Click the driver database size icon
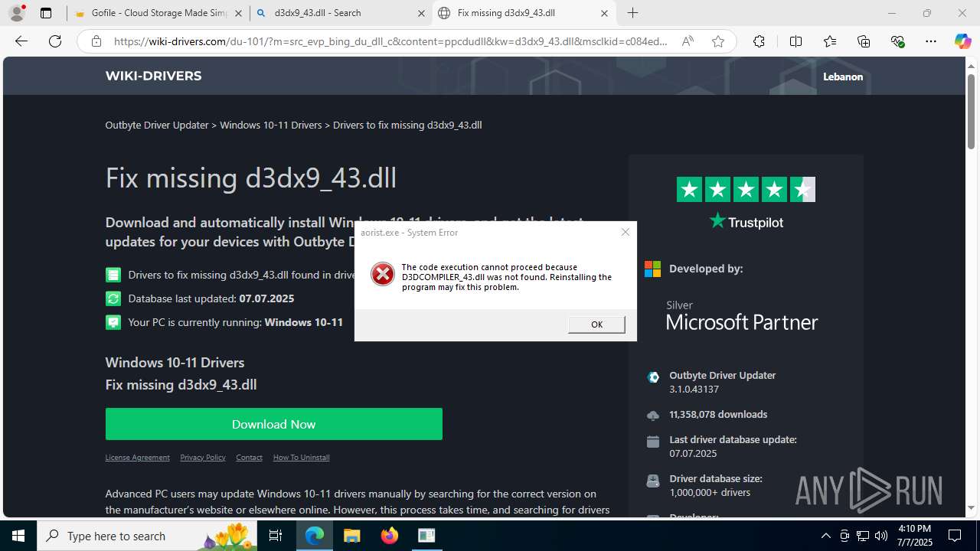980x551 pixels. tap(653, 481)
